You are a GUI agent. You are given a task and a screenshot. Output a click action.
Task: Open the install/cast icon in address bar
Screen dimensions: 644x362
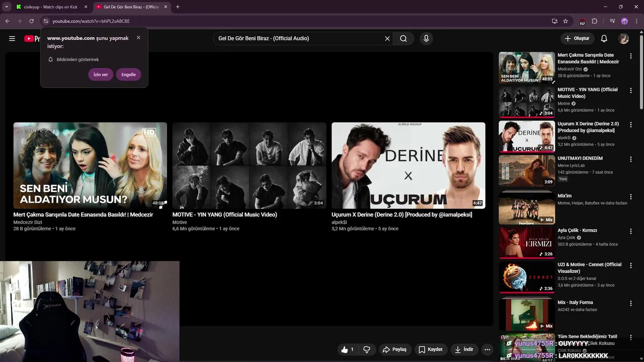(x=554, y=21)
